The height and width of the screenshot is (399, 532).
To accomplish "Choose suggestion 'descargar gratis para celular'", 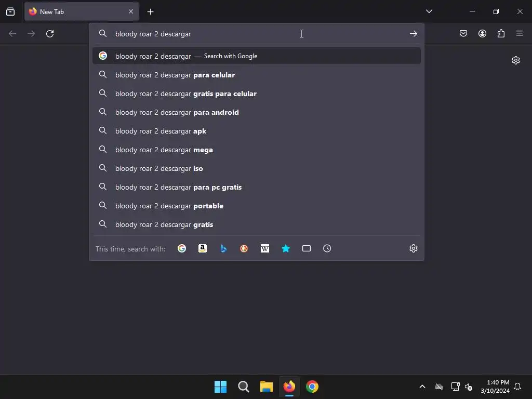I will click(257, 94).
